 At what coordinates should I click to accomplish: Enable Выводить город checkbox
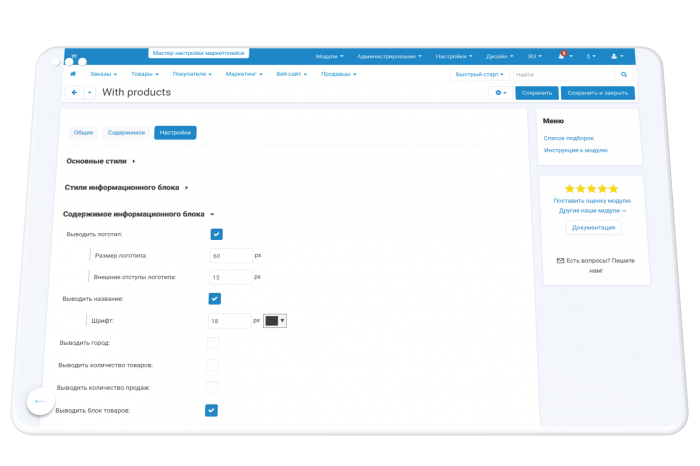(213, 343)
